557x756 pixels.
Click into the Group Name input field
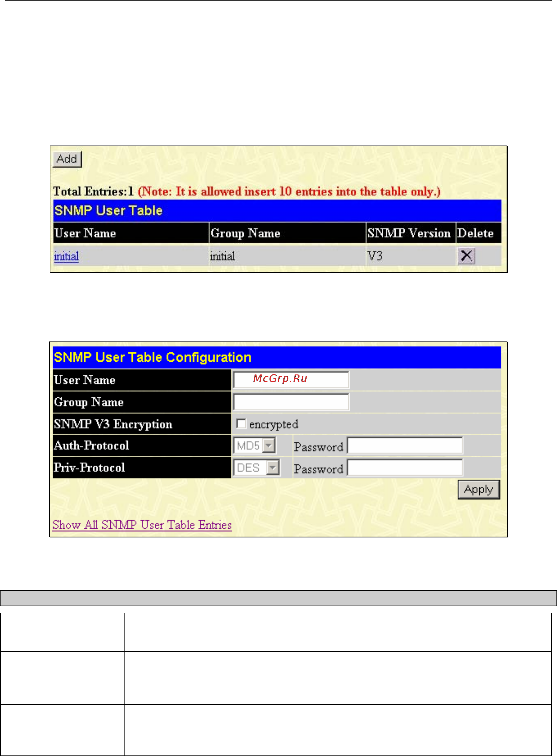(x=291, y=402)
